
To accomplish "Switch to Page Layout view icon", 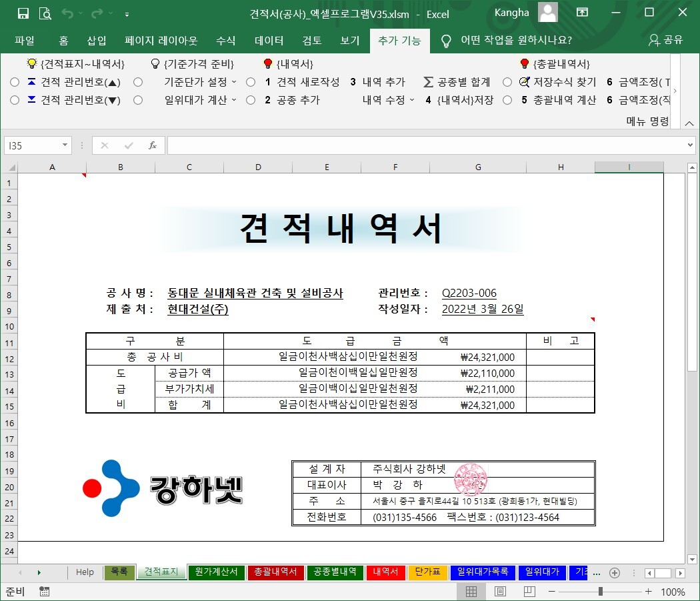I will (500, 592).
